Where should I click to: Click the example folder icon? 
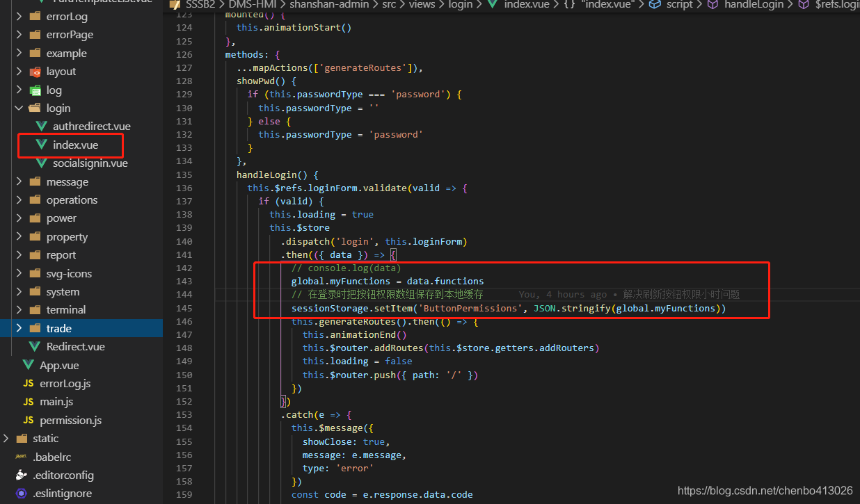(35, 54)
